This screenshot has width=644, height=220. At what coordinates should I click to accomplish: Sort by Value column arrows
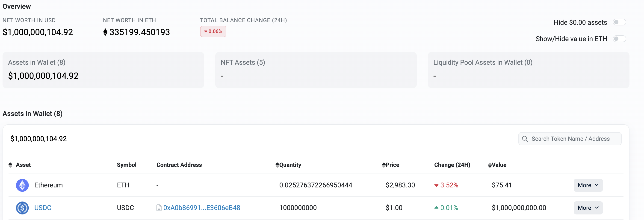[490, 165]
